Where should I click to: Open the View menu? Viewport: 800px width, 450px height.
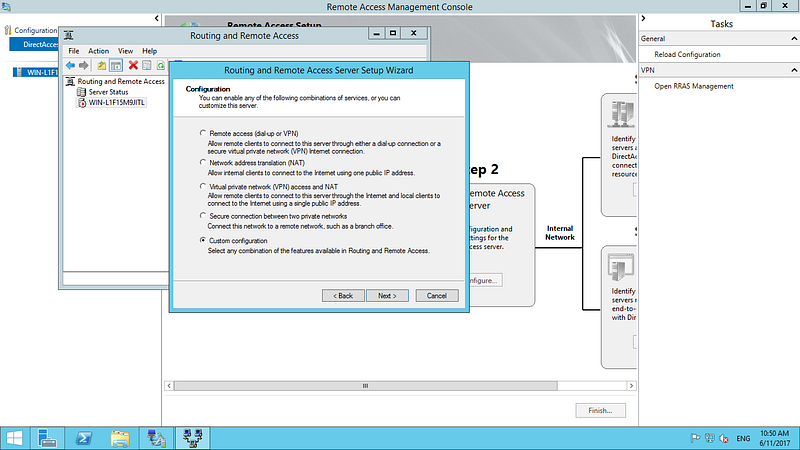126,51
